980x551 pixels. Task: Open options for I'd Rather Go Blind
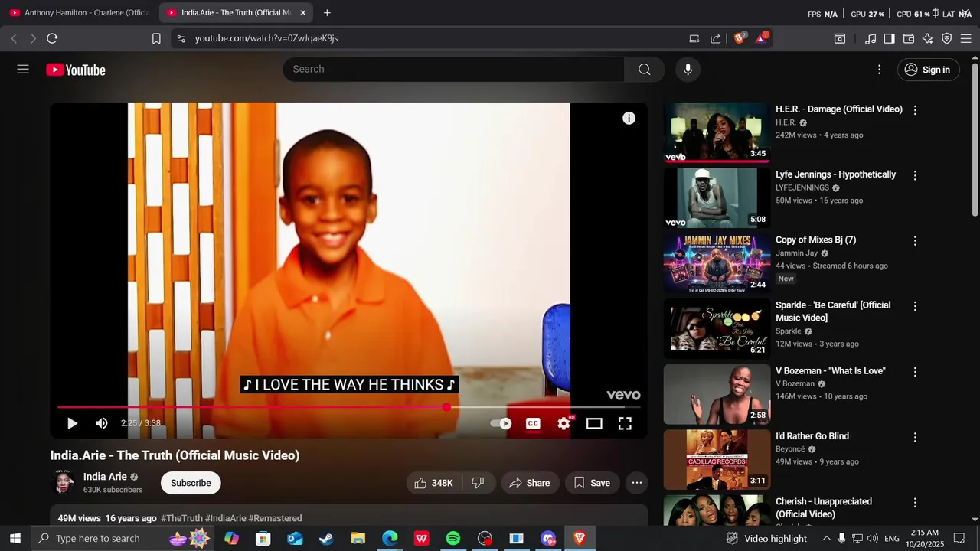(x=914, y=437)
